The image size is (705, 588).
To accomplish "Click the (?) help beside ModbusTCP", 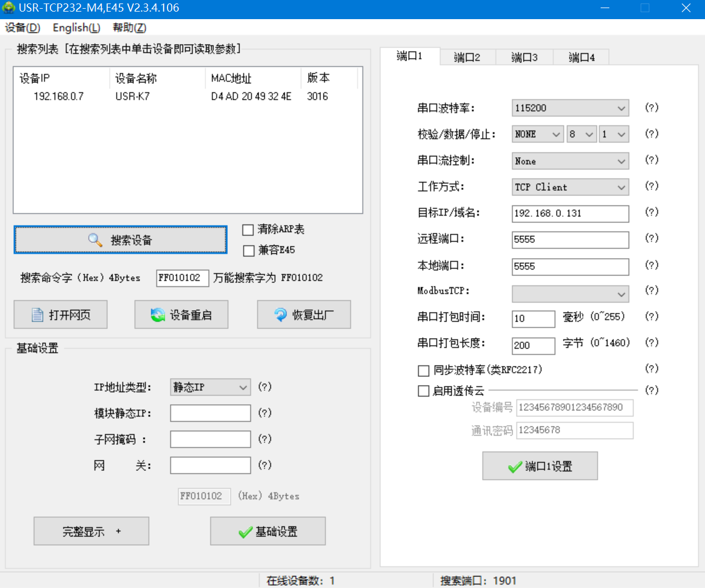I will pyautogui.click(x=652, y=290).
